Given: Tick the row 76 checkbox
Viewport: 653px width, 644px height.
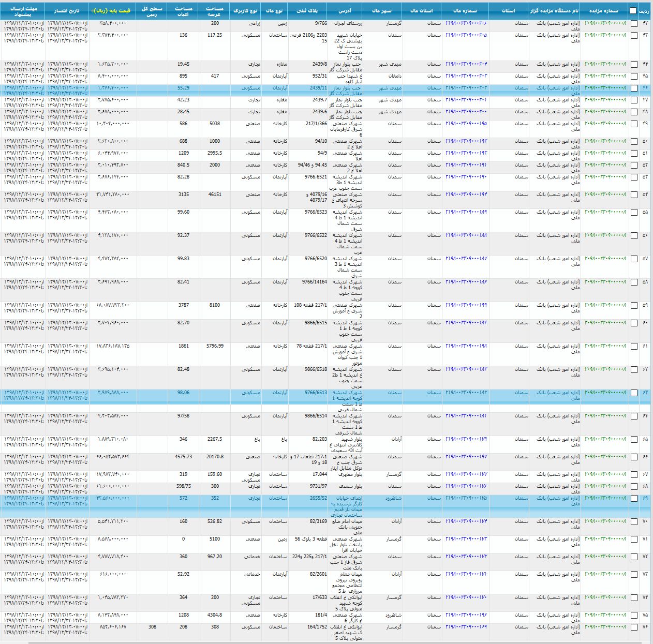Looking at the screenshot, I should tap(634, 627).
